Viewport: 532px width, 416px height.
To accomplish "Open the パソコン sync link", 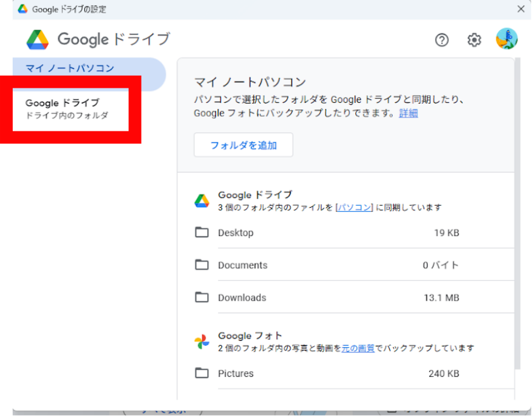I will pyautogui.click(x=354, y=207).
